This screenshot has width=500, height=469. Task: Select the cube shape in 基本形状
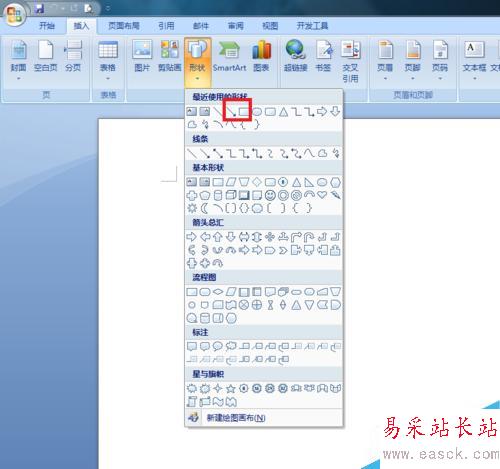point(231,195)
